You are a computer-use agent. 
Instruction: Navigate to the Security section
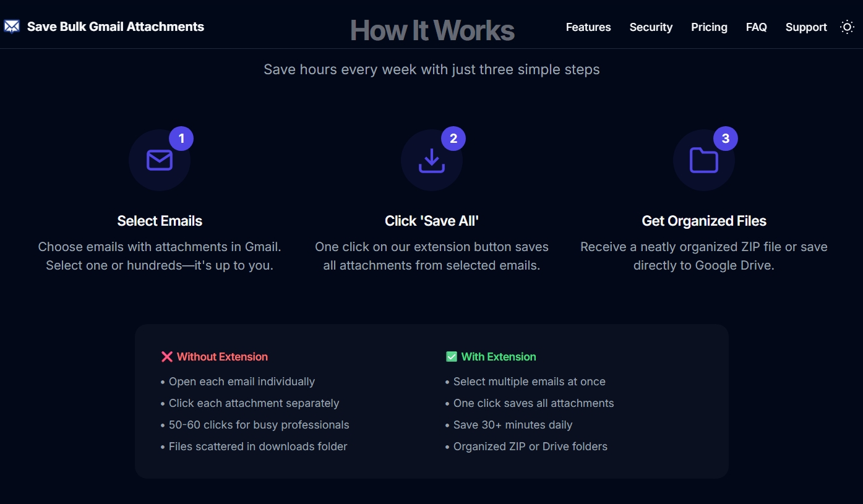click(x=651, y=27)
